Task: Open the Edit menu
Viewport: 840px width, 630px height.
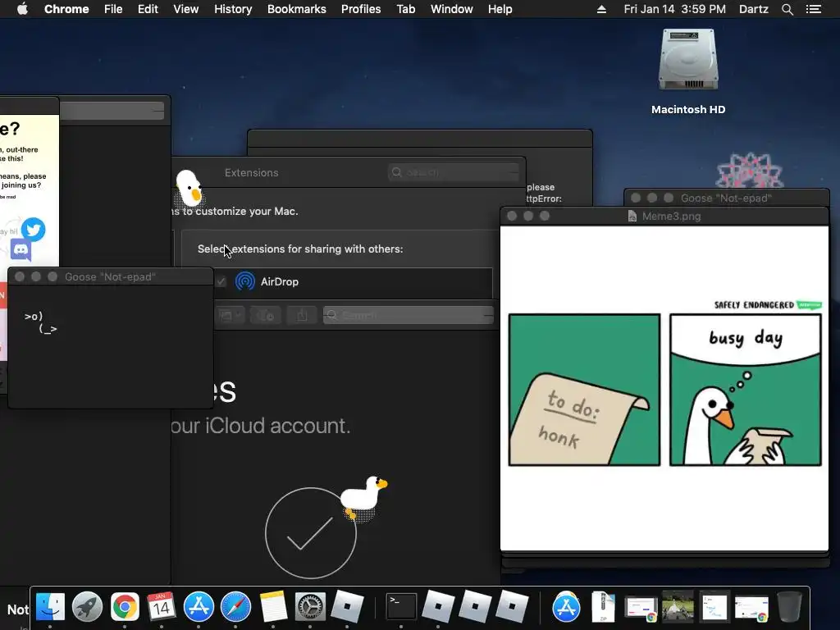Action: click(x=148, y=9)
